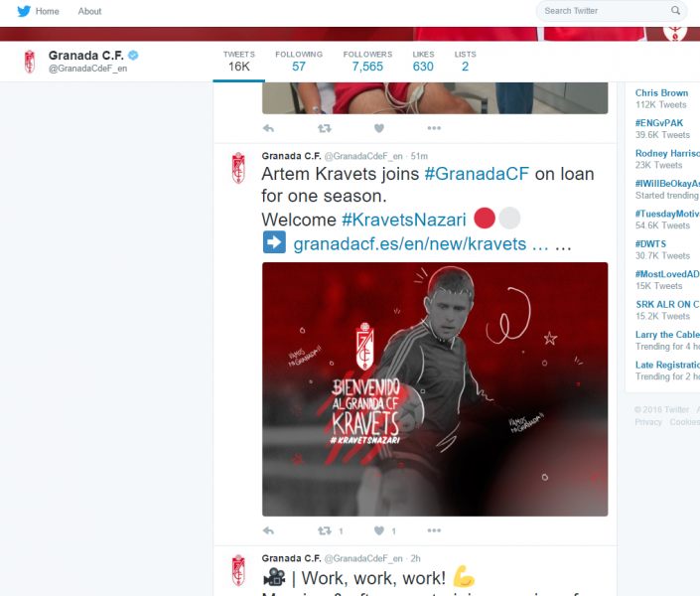Open the Following 57 tab
The height and width of the screenshot is (596, 700).
[298, 61]
